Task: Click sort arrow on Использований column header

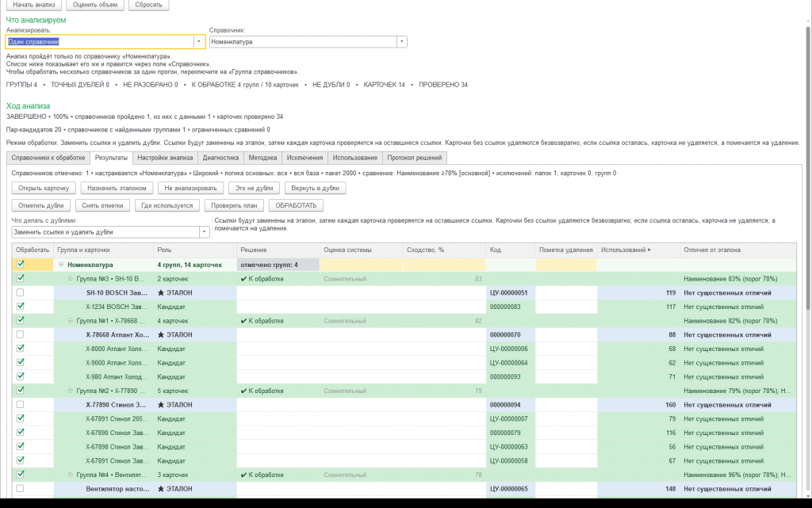Action: tap(649, 250)
